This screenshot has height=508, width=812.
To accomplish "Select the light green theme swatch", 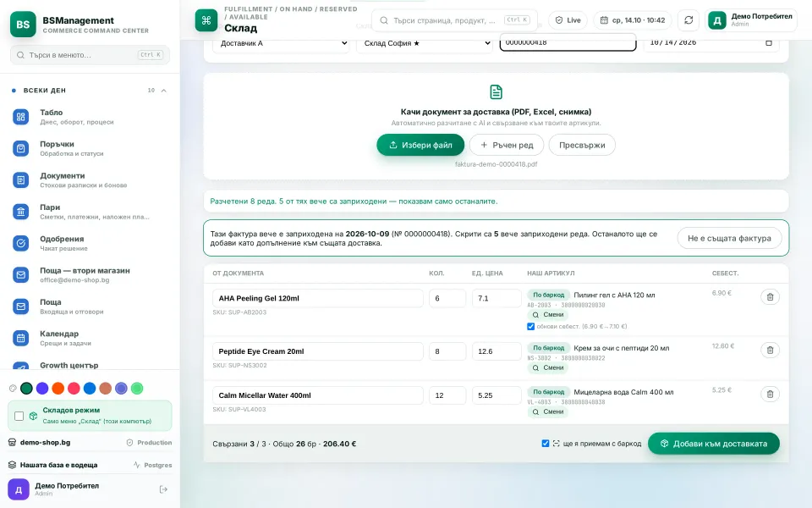I will 137,389.
